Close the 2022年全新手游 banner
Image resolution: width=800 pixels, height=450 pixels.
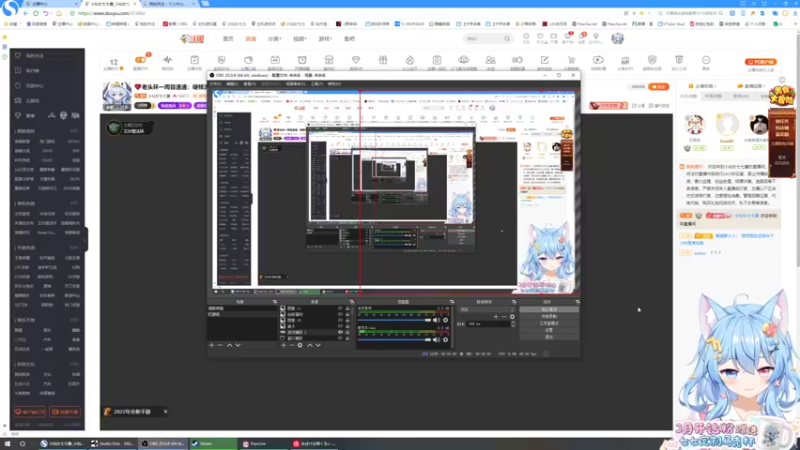[x=165, y=412]
